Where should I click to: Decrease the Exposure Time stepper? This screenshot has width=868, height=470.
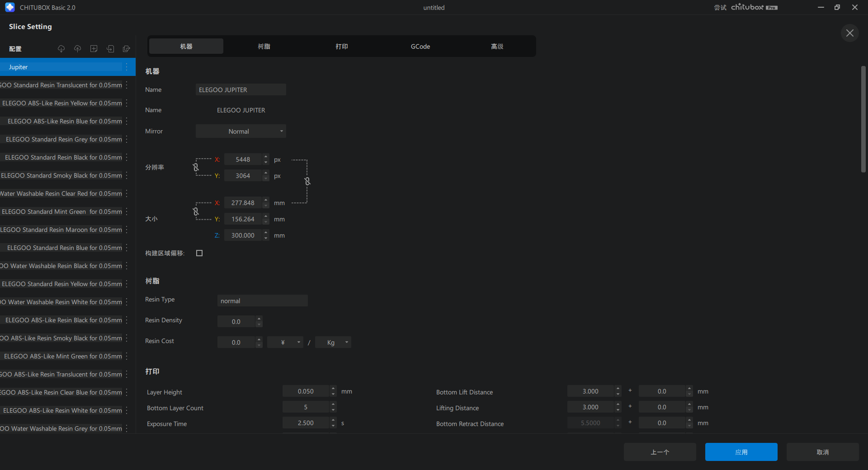pos(333,426)
